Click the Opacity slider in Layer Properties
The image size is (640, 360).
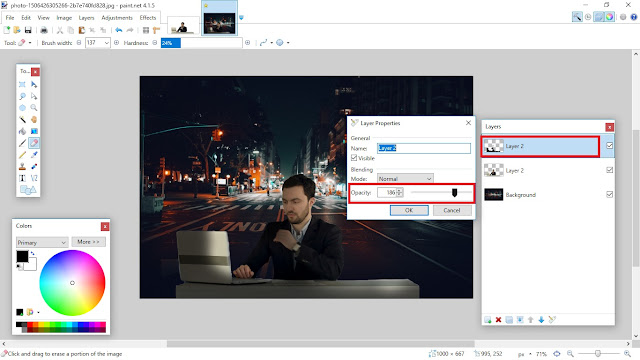[442, 193]
